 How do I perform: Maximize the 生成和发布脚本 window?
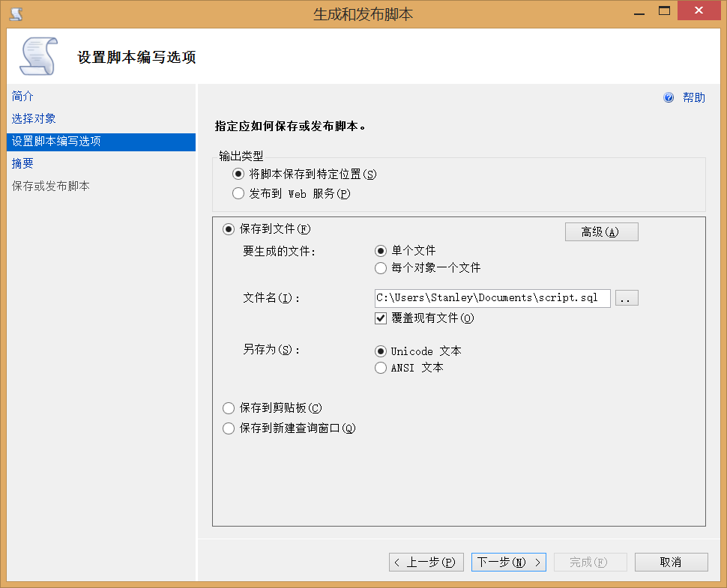tap(664, 10)
